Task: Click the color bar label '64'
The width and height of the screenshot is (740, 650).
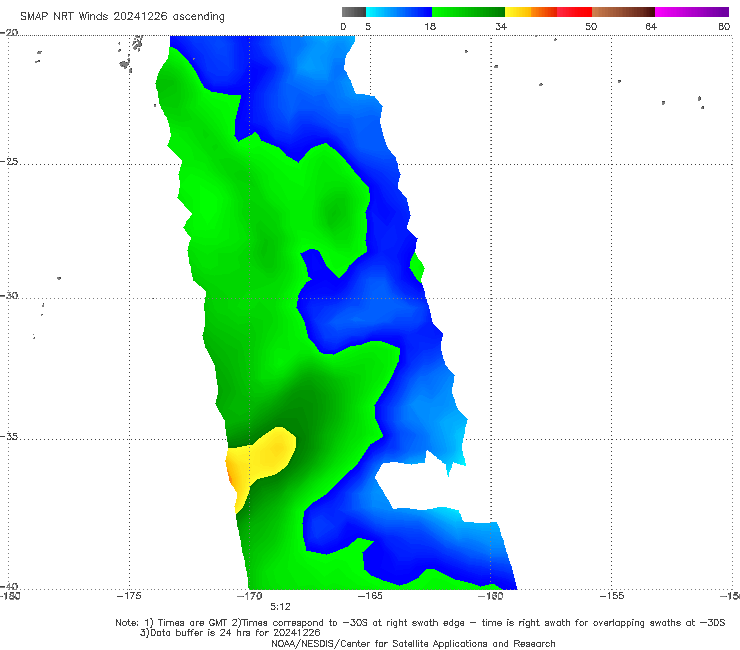Action: click(651, 26)
